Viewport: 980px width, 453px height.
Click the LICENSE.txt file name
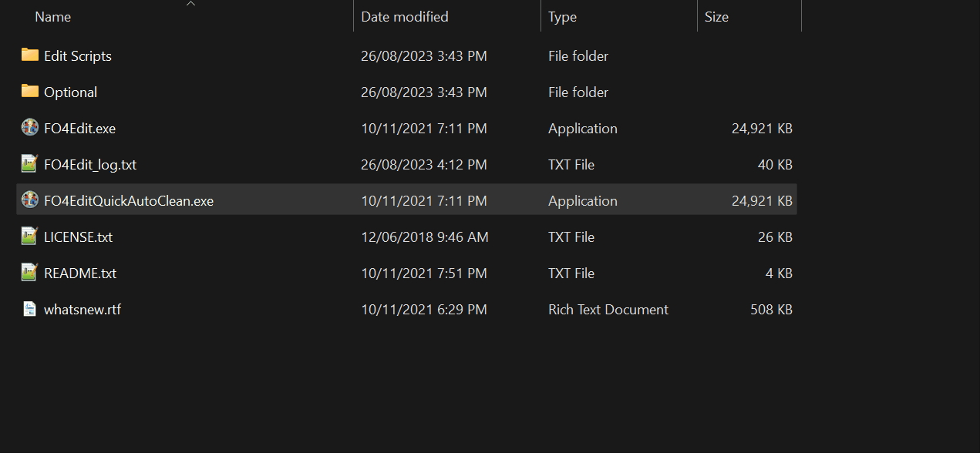tap(78, 237)
